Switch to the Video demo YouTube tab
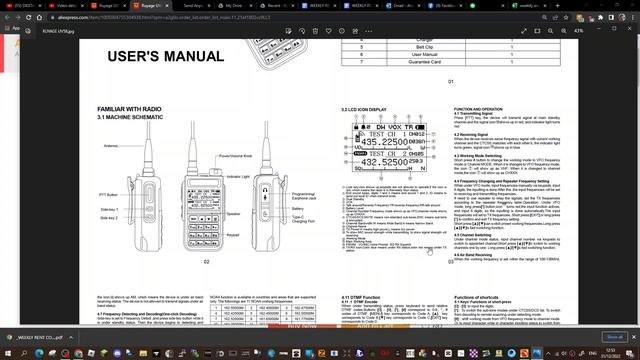 (x=66, y=6)
